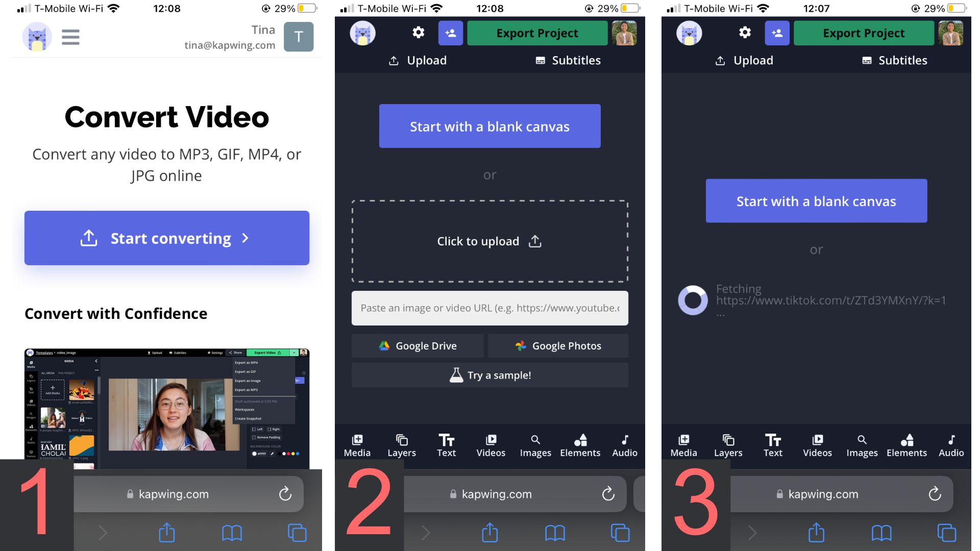Select the Images icon in toolbar
Viewport: 980px width, 551px height.
click(534, 445)
